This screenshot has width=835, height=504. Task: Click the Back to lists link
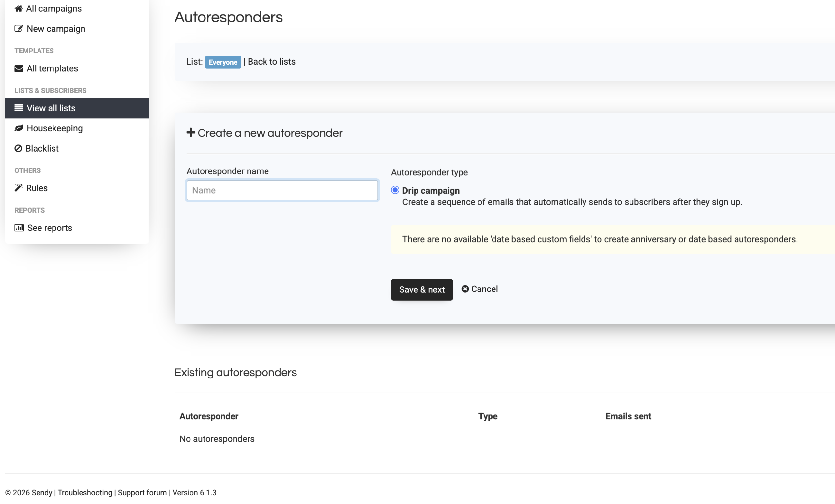(x=271, y=62)
